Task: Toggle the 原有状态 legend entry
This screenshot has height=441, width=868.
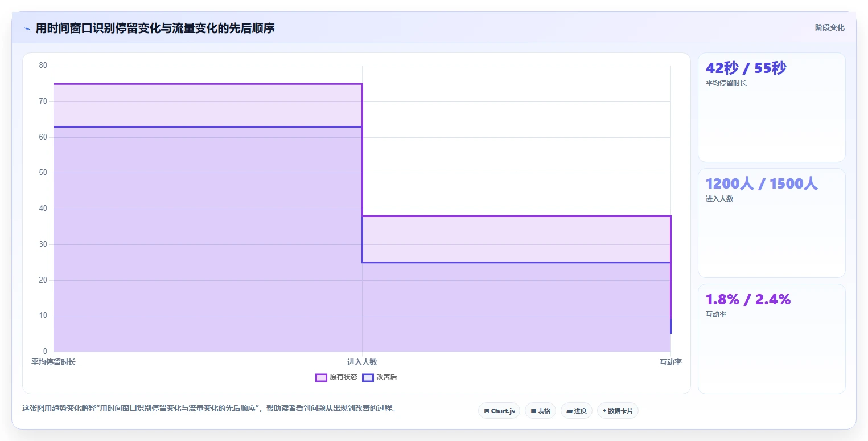Action: point(336,377)
